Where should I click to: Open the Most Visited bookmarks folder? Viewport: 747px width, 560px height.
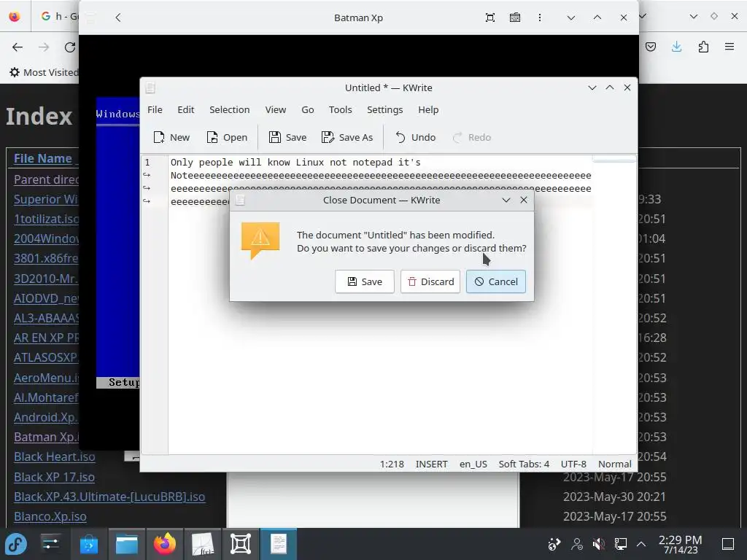44,72
